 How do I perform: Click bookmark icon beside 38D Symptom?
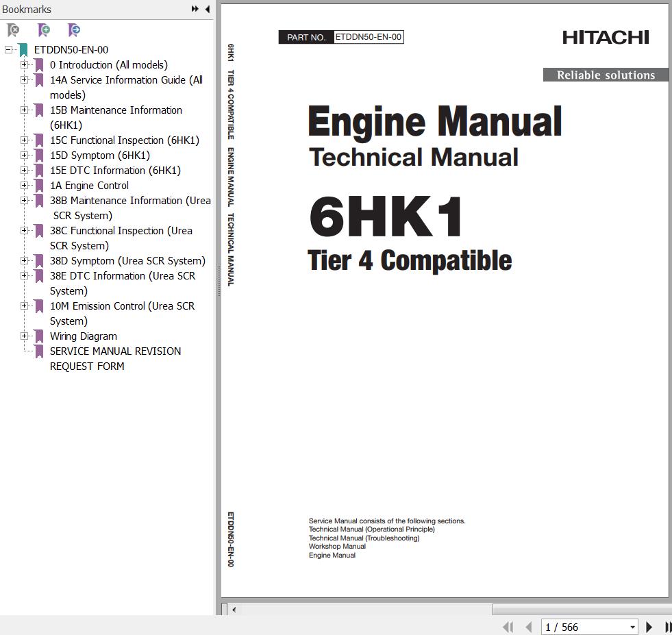39,261
